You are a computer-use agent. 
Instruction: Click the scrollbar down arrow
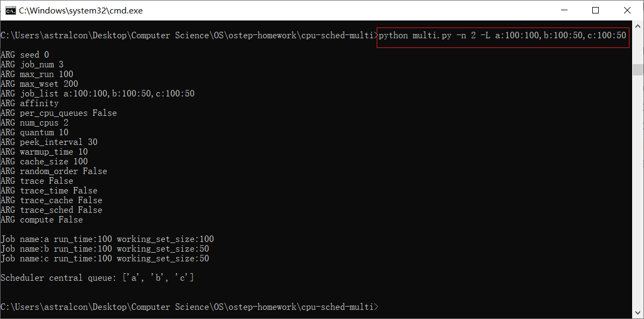pos(638,314)
